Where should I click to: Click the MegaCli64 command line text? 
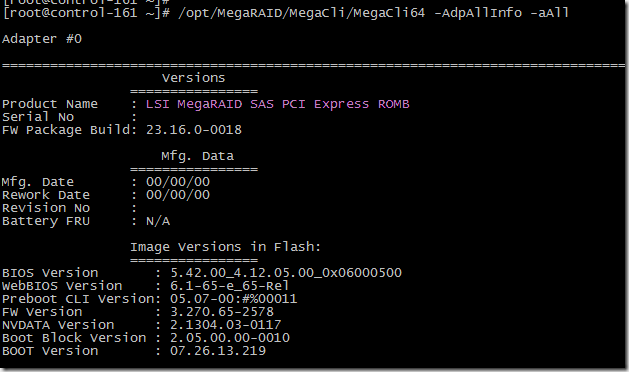(x=373, y=13)
